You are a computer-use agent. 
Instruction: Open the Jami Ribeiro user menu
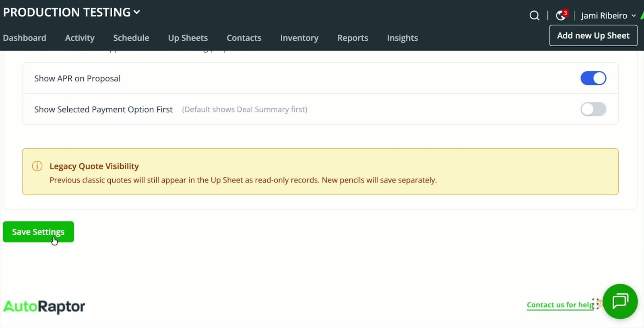[608, 16]
